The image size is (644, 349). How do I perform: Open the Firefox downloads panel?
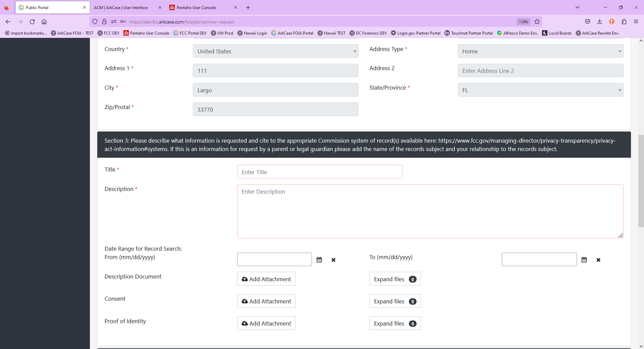(599, 22)
